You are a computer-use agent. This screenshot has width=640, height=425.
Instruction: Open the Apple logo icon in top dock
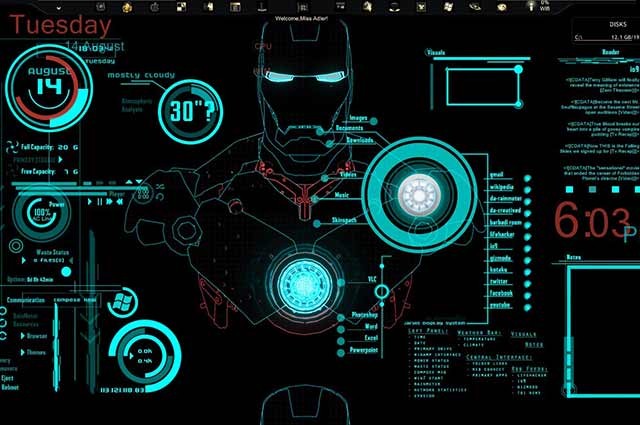[x=155, y=7]
